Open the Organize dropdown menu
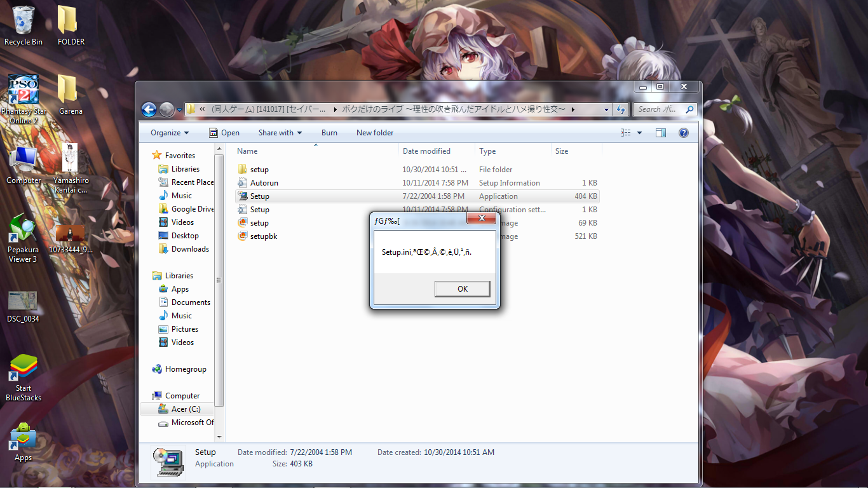The image size is (868, 488). click(170, 133)
